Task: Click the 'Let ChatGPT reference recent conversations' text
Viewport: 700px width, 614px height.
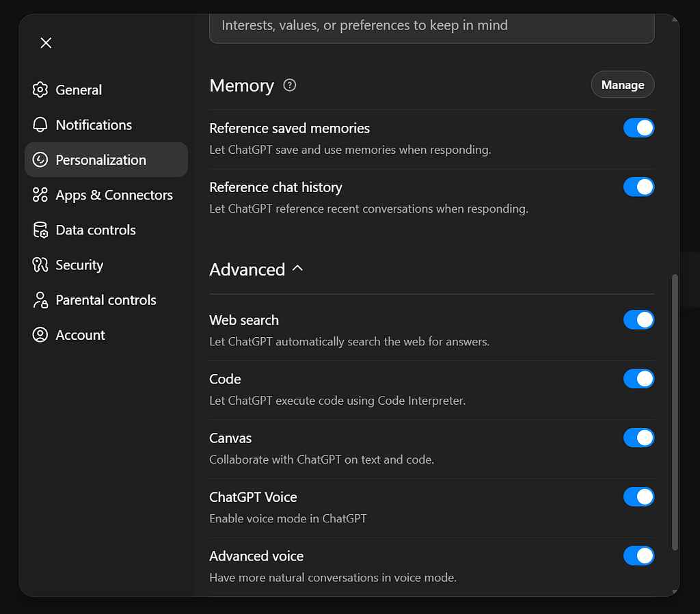Action: [x=368, y=209]
